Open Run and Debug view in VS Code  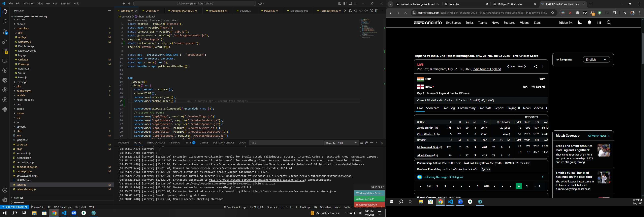click(5, 41)
